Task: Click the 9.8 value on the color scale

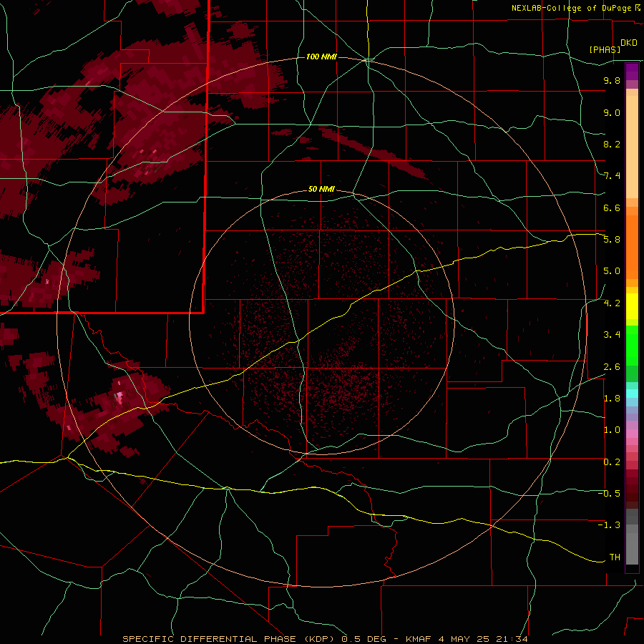Action: [612, 80]
